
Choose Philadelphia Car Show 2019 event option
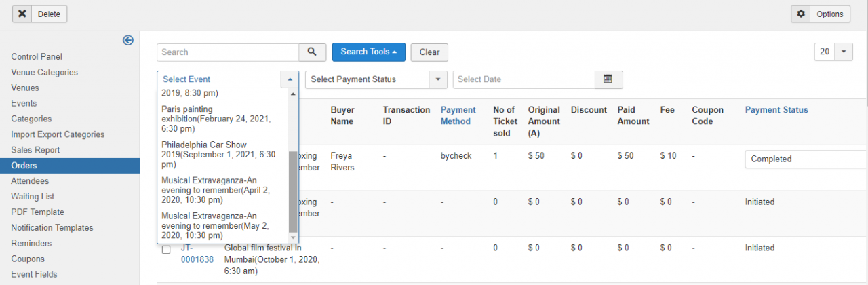click(218, 154)
